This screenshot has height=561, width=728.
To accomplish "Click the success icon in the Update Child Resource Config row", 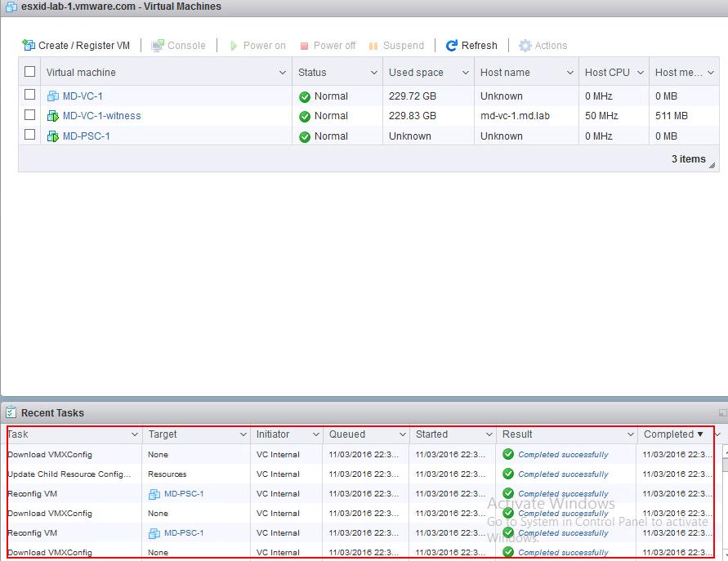I will tap(508, 474).
